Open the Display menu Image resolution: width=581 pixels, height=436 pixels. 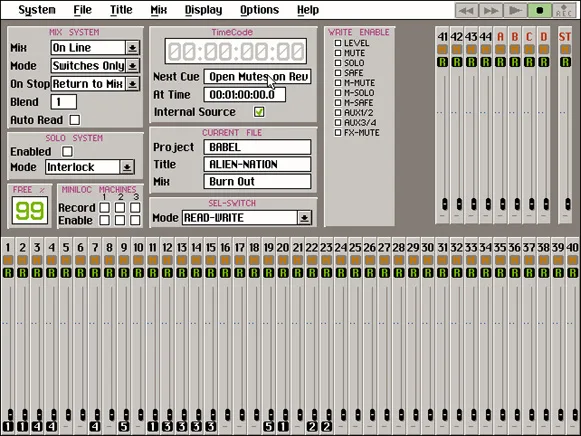(x=203, y=10)
